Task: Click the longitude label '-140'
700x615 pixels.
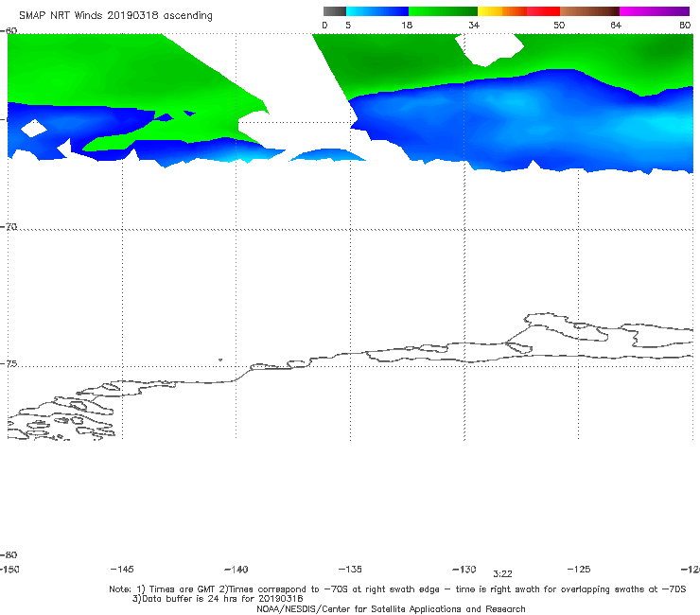Action: (236, 569)
